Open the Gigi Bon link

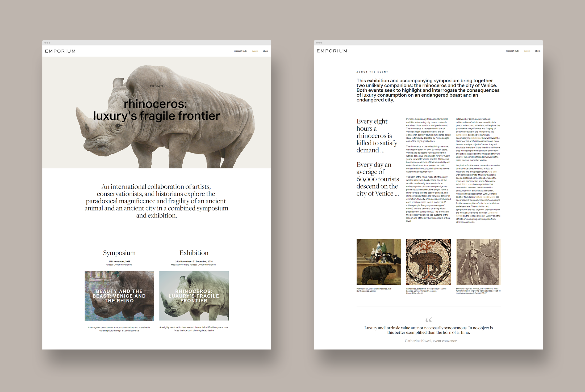pos(492,172)
